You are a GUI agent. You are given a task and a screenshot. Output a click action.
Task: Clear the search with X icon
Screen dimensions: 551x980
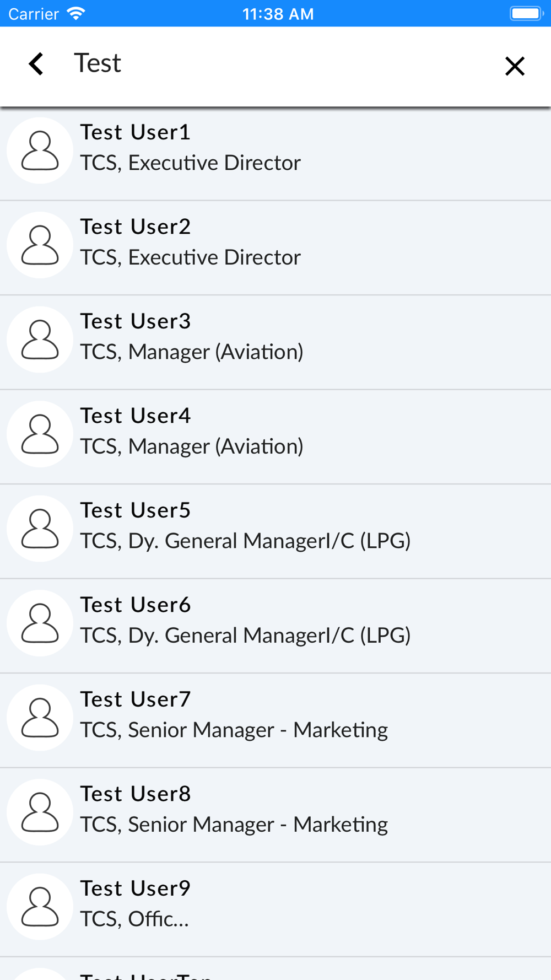[515, 66]
